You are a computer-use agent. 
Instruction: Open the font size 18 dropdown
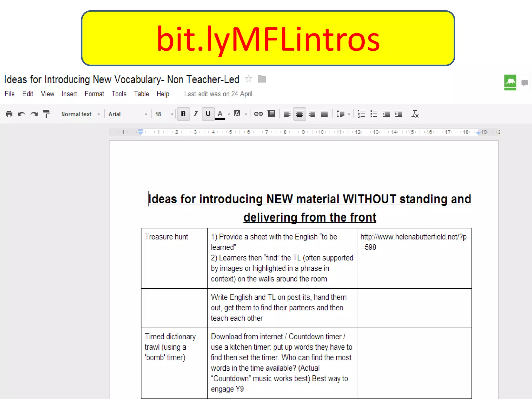164,114
